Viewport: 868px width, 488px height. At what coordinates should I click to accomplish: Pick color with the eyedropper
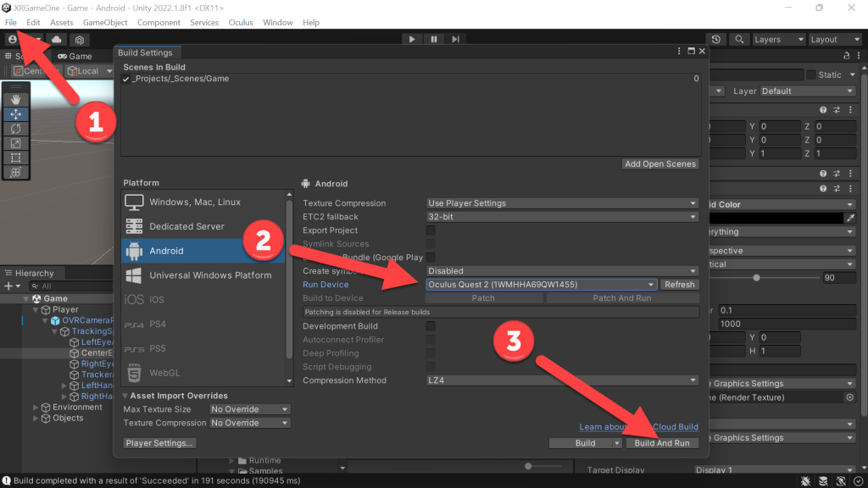(x=850, y=218)
